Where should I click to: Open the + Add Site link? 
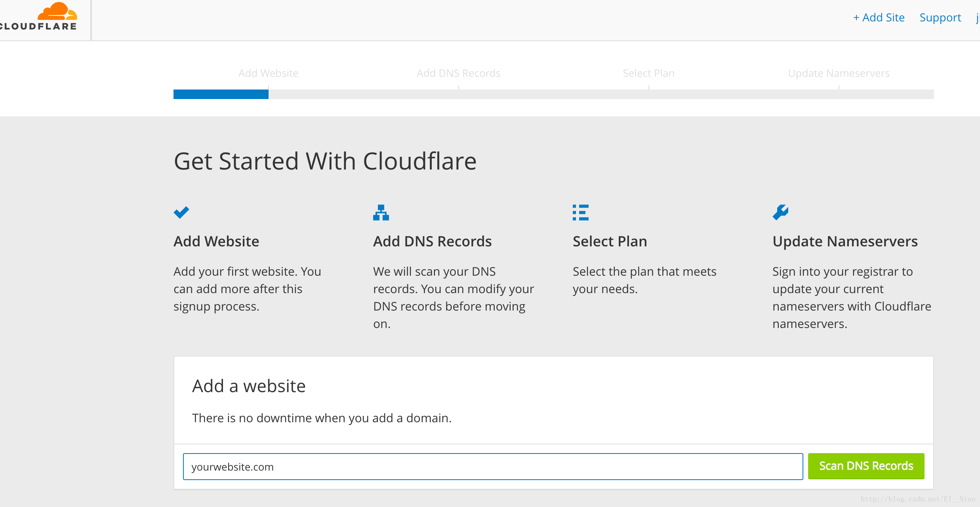click(x=879, y=17)
